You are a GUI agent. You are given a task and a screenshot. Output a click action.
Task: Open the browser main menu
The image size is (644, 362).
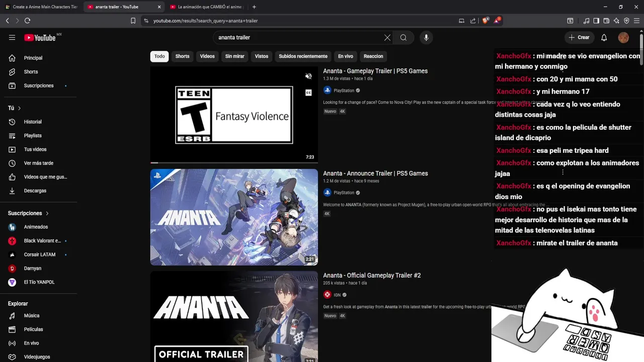tap(636, 21)
